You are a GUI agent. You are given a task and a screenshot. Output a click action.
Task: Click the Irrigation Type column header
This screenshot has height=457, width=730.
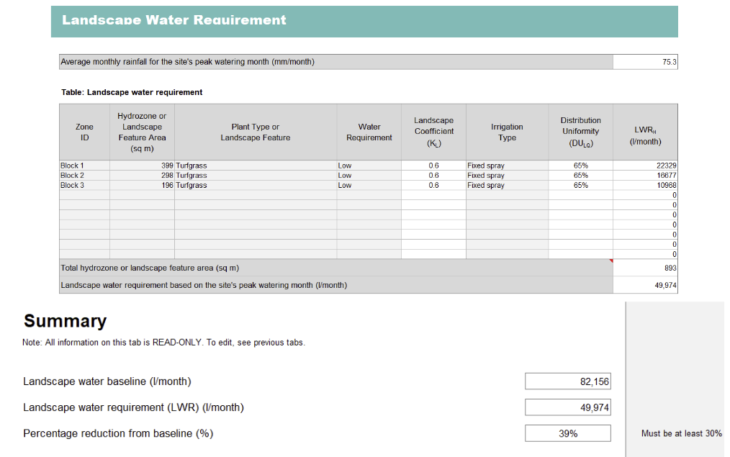(x=506, y=133)
